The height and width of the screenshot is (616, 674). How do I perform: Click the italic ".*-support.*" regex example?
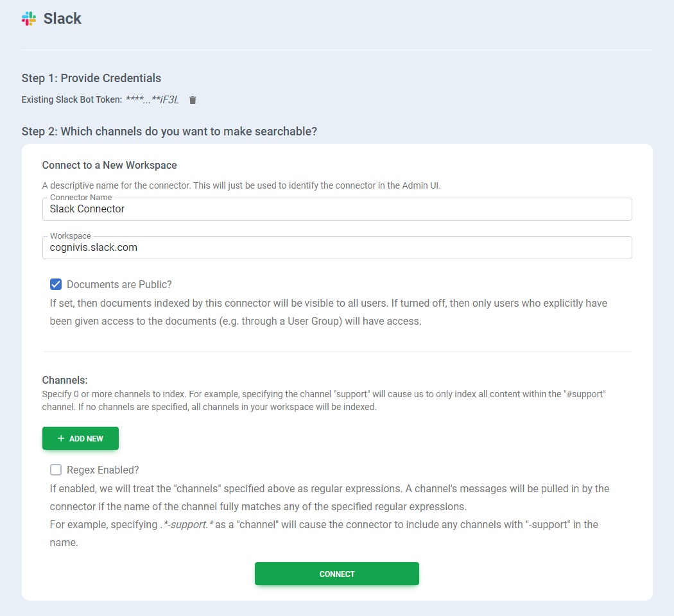click(187, 524)
